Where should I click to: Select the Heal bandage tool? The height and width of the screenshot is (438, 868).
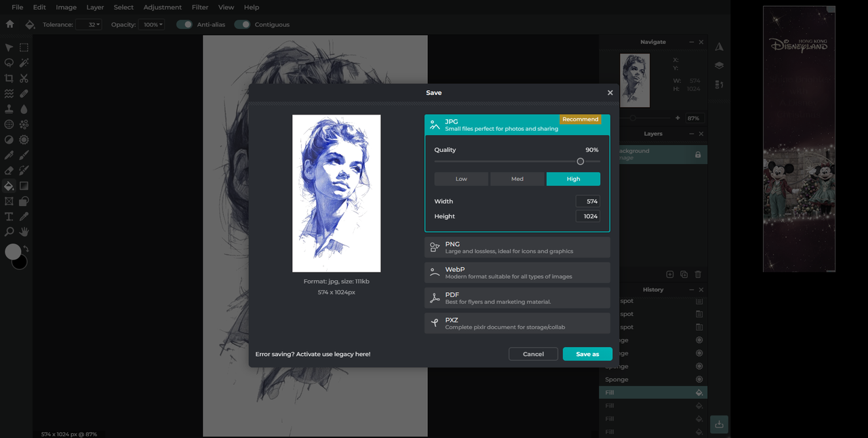(24, 94)
